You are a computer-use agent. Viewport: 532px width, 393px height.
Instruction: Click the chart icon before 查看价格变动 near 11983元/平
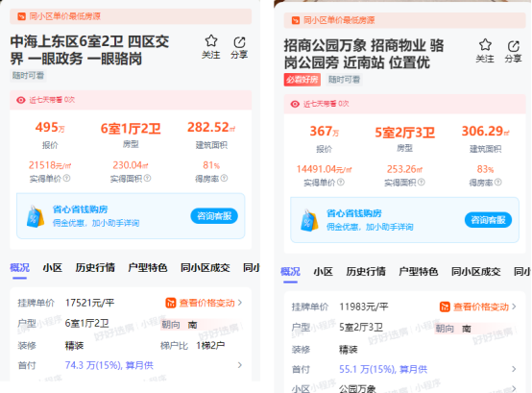(445, 307)
